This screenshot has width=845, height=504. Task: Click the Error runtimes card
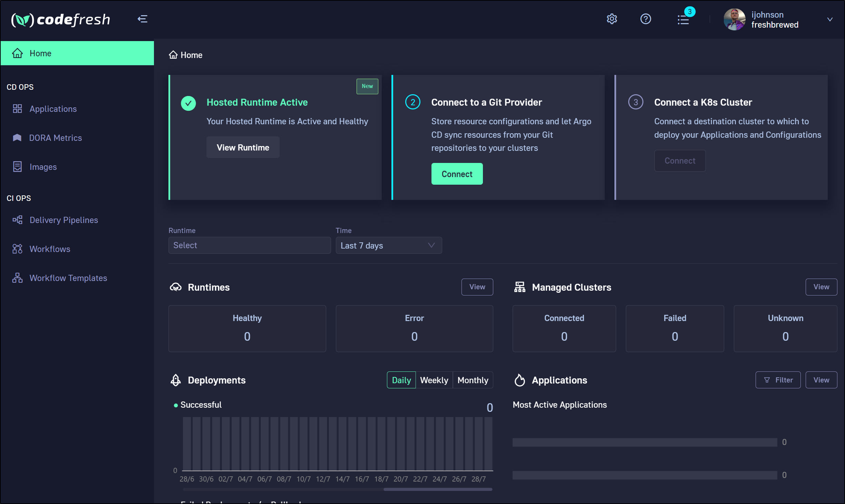click(415, 329)
